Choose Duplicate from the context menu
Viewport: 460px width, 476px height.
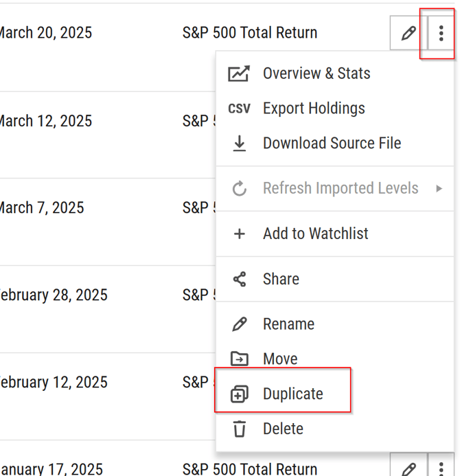[x=335, y=394]
